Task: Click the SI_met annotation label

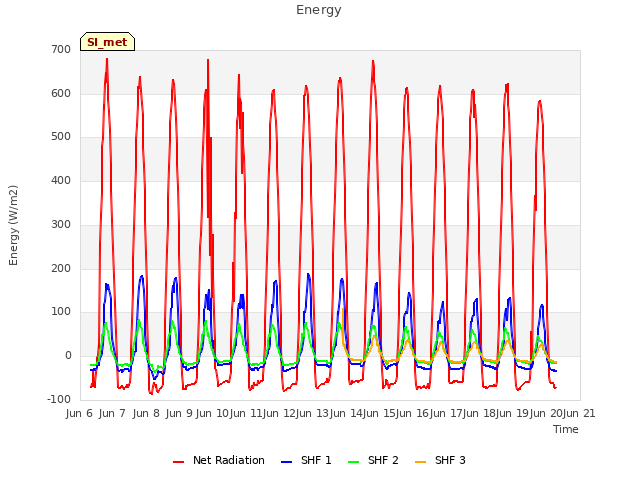Action: point(107,42)
